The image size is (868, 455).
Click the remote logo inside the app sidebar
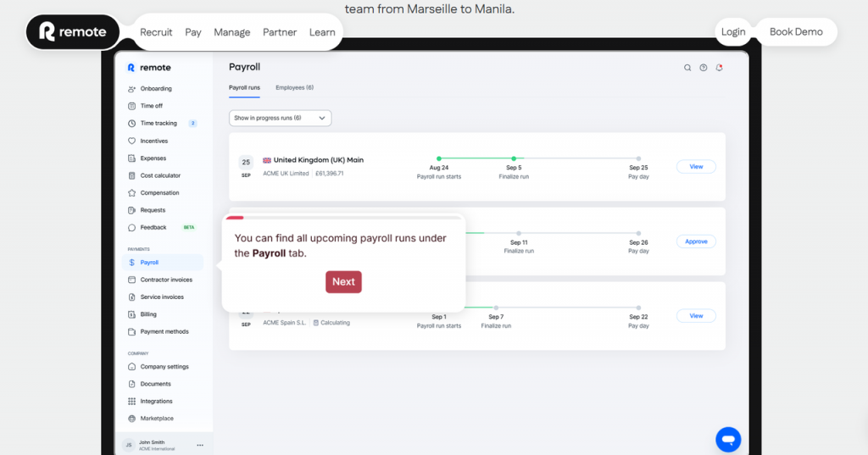[149, 68]
